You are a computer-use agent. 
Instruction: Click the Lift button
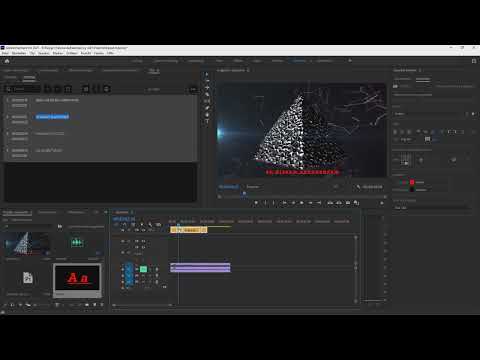[x=330, y=203]
